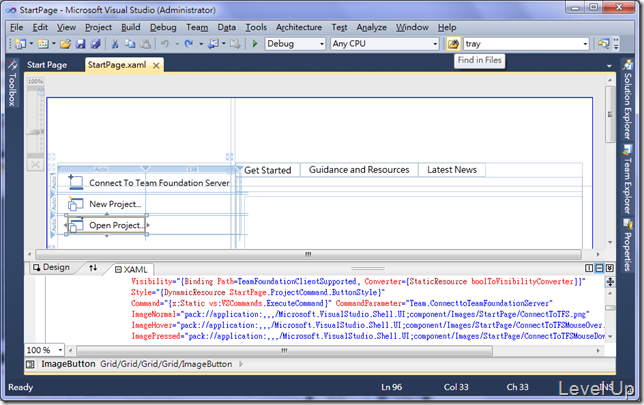
Task: Click the ImageNormal line in XAML code
Action: pyautogui.click(x=360, y=314)
